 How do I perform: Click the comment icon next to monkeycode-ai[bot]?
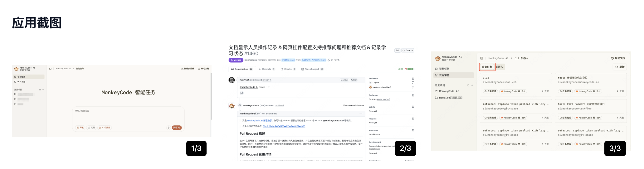413,87
